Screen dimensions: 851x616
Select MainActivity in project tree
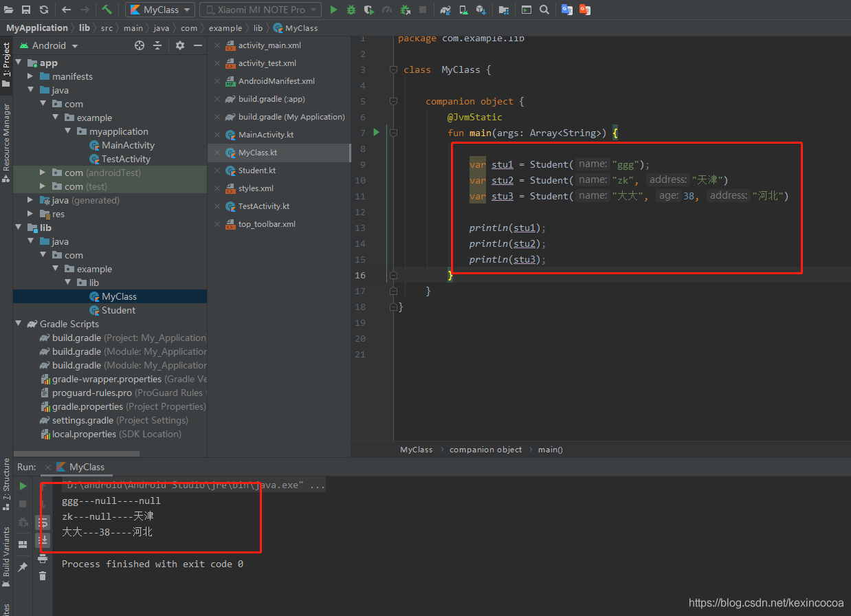click(x=128, y=145)
